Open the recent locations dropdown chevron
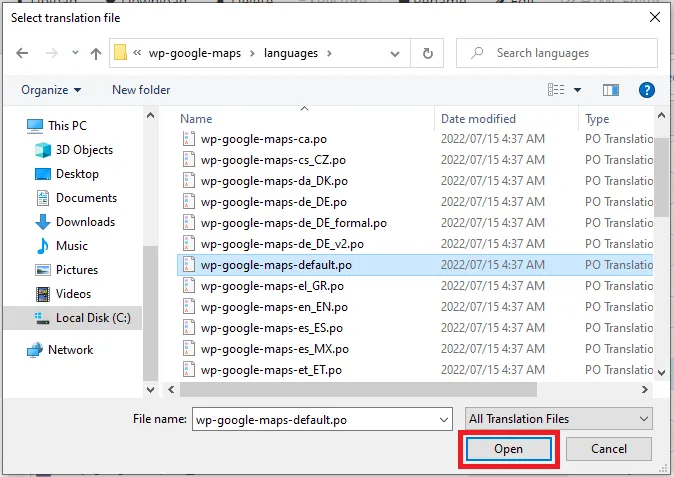Viewport: 674px width, 477px height. (75, 53)
